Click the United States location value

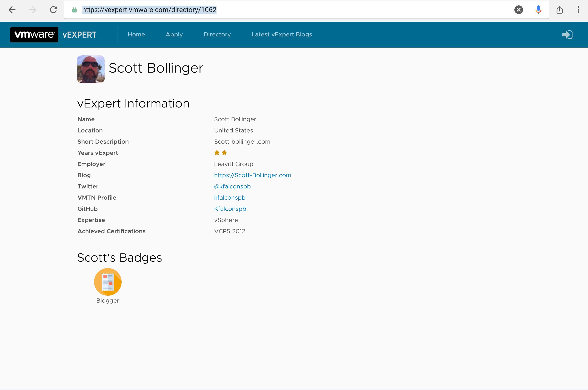point(233,130)
